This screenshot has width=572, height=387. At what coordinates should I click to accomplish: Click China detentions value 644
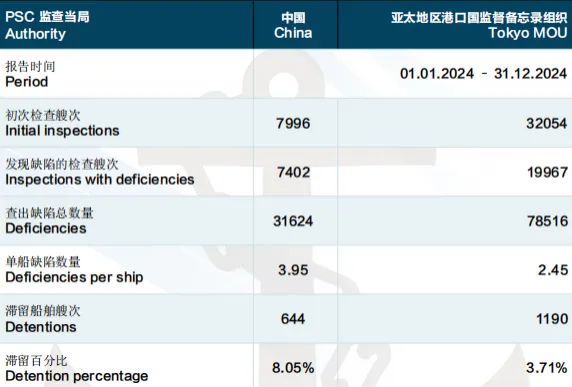293,319
